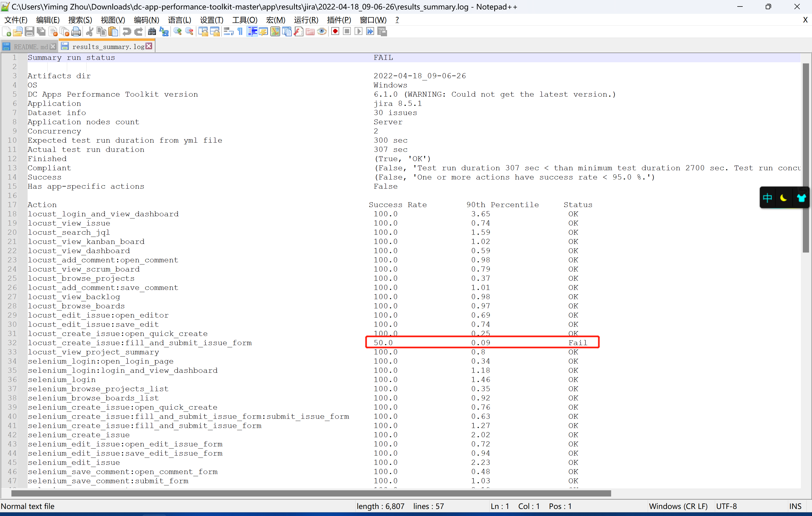Create a new file with the New icon
Viewport: 812px width, 516px height.
(x=6, y=32)
